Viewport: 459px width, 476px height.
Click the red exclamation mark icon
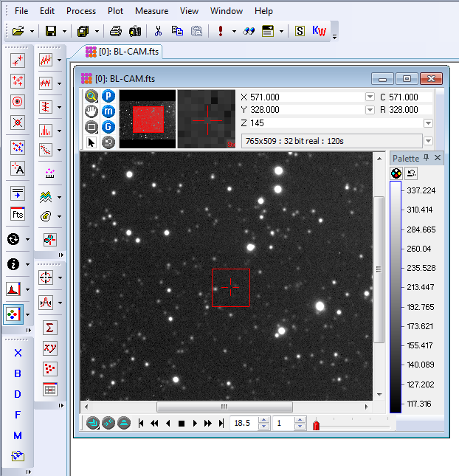coord(221,31)
